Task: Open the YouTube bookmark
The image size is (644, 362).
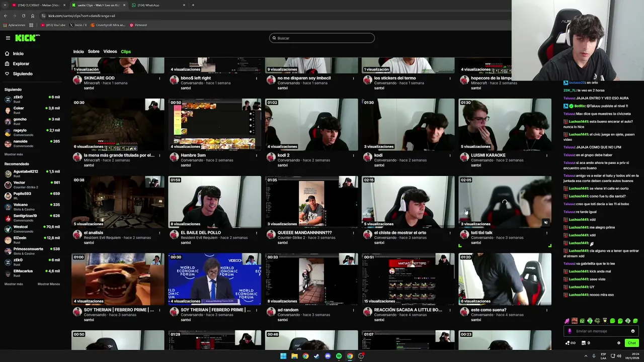Action: pyautogui.click(x=53, y=25)
